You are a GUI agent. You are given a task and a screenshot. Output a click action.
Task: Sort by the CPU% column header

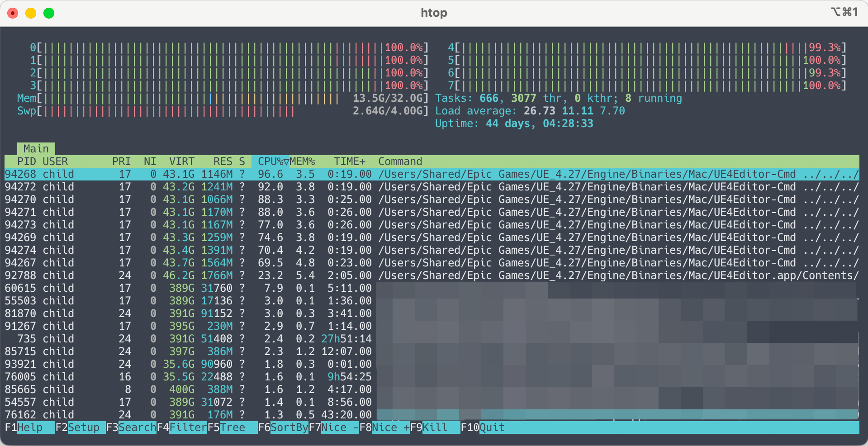click(270, 161)
